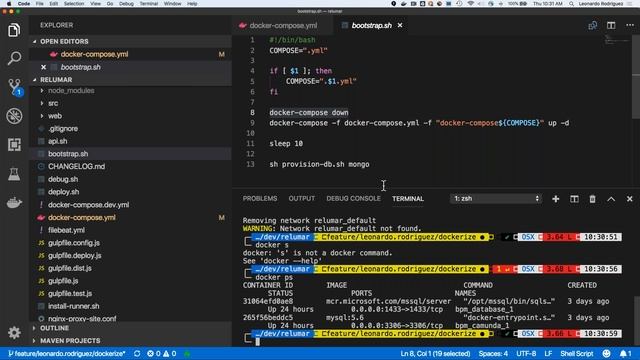Image resolution: width=640 pixels, height=360 pixels.
Task: Open the Source Control view
Action: point(14,87)
